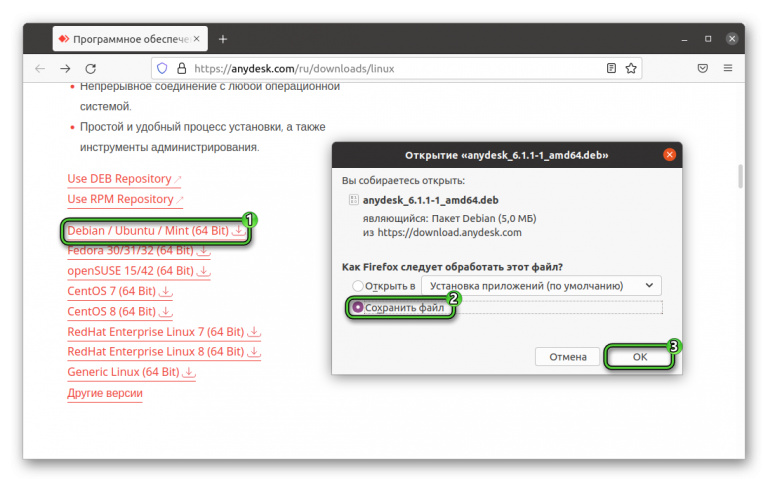The height and width of the screenshot is (482, 768).
Task: Toggle reader view icon in address bar
Action: 611,69
